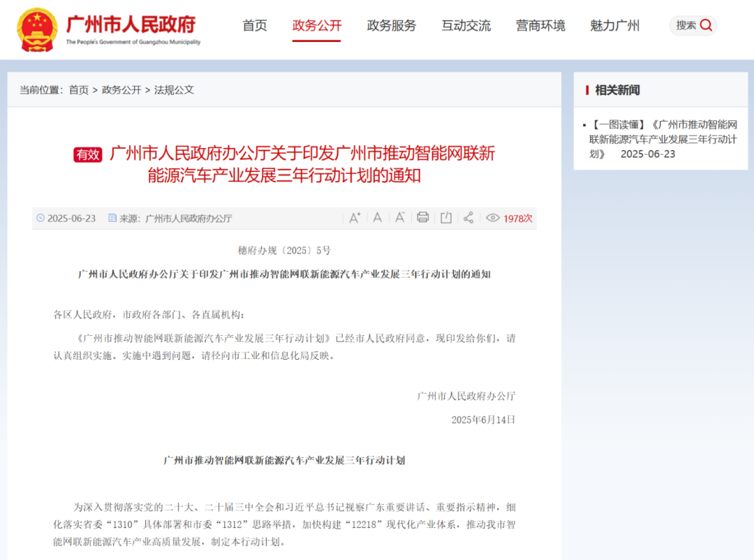Open the 互动交流 menu item
754x560 pixels.
[x=466, y=26]
